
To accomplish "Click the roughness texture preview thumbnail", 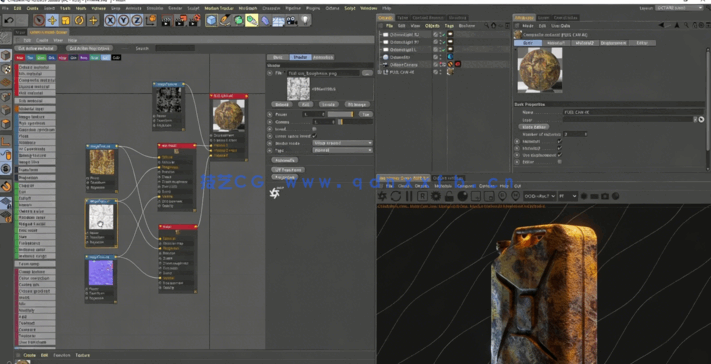I will [298, 88].
